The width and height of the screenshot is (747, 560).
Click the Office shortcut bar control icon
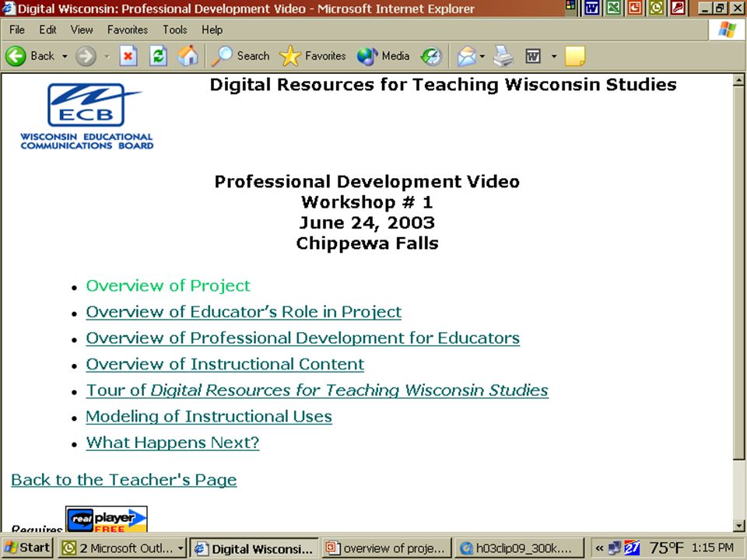tap(570, 5)
